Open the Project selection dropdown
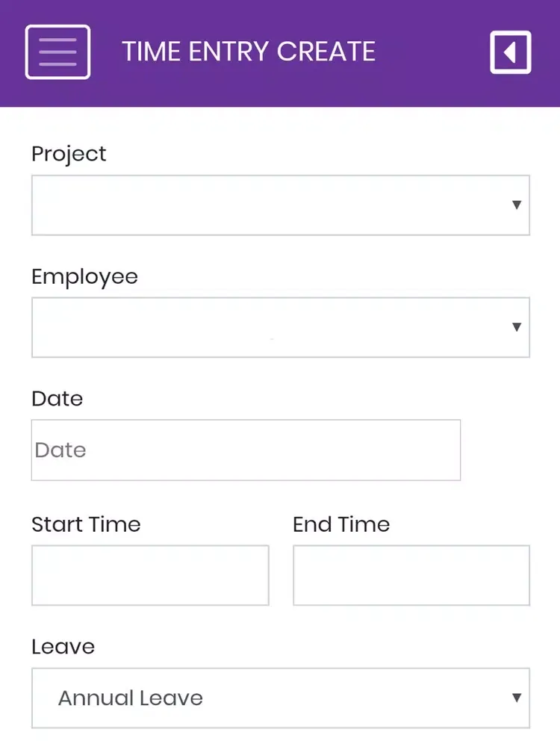560x747 pixels. coord(281,205)
